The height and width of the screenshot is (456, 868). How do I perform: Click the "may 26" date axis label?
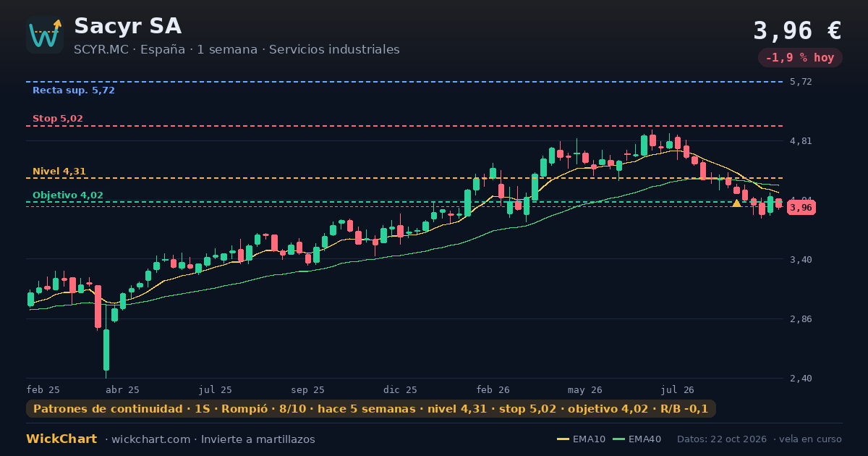pos(586,389)
